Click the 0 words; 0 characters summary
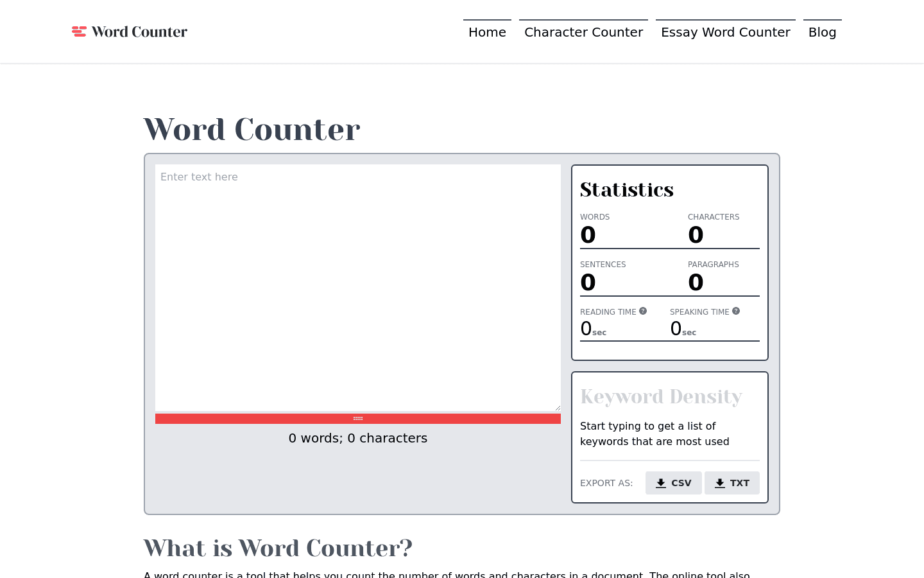Image resolution: width=924 pixels, height=578 pixels. click(357, 438)
